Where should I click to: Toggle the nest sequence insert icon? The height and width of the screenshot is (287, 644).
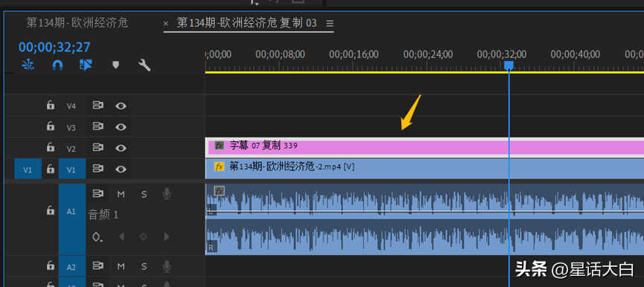[28, 65]
